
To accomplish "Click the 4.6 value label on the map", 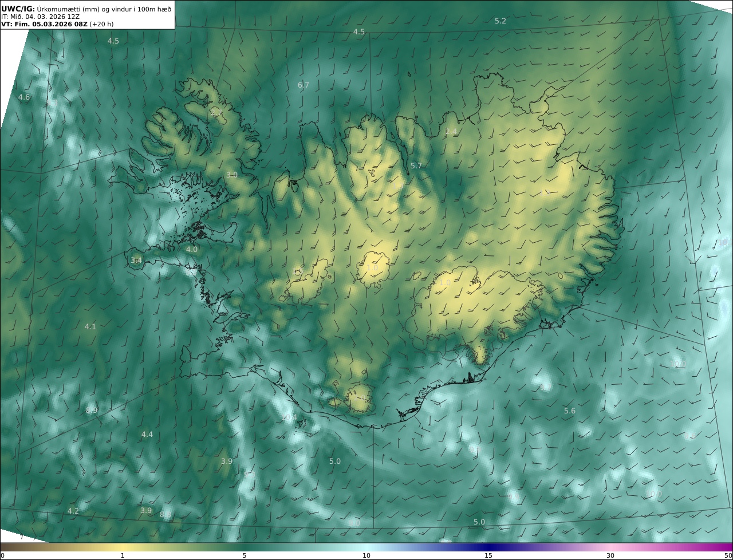I will point(24,97).
